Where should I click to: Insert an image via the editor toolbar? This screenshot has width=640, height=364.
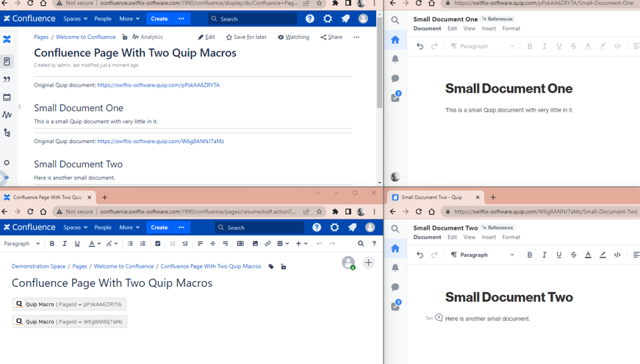[255, 244]
